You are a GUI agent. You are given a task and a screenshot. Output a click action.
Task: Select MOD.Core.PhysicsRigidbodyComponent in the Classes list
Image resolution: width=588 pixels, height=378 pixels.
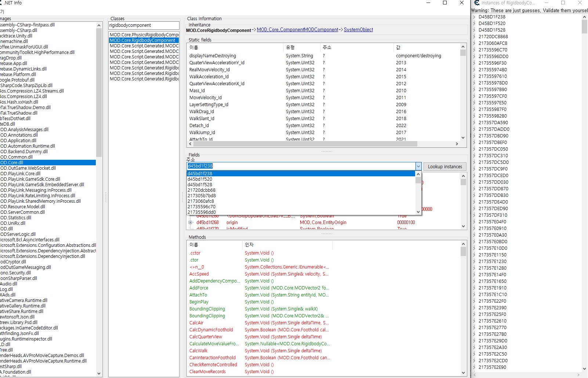[x=144, y=35]
